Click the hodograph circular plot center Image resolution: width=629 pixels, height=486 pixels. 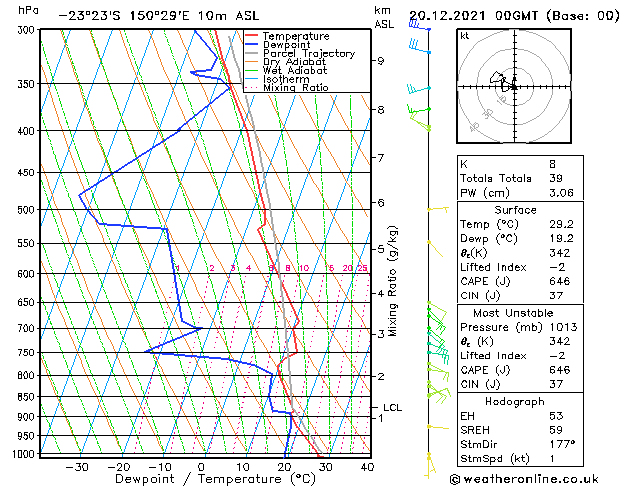point(514,87)
